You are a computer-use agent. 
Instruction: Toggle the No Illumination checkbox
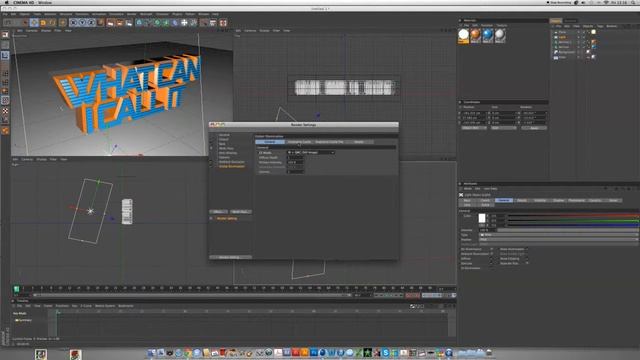pos(491,249)
